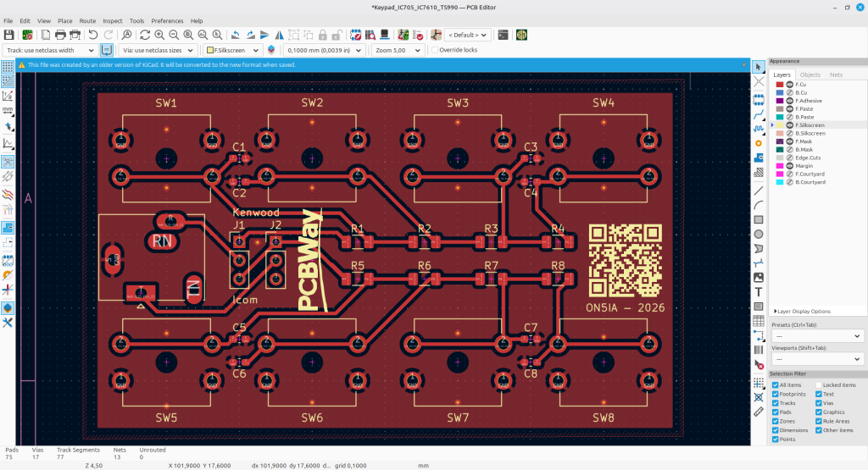Open Via netclass sizes dropdown
The height and width of the screenshot is (470, 868).
(158, 50)
